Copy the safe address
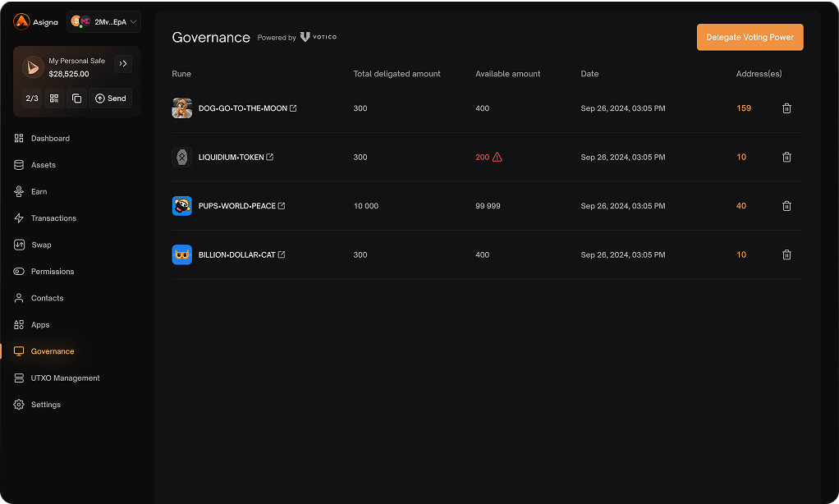The image size is (839, 504). (76, 99)
